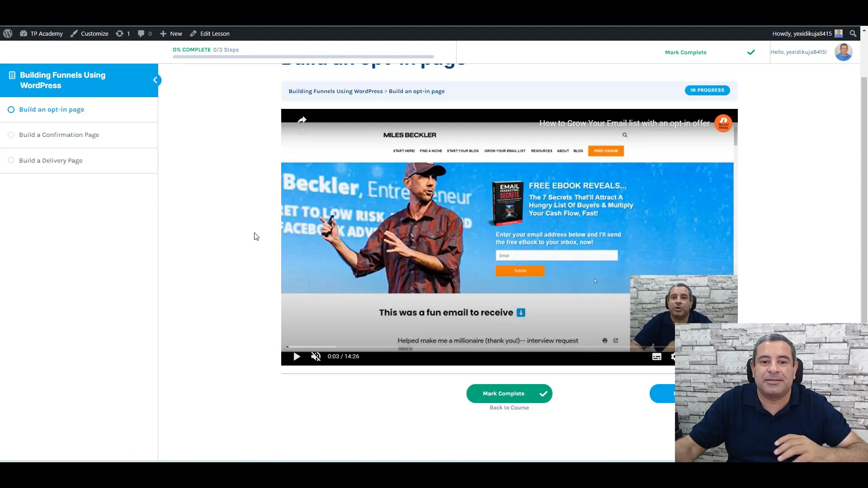This screenshot has height=488, width=868.
Task: Collapse the course sidebar with chevron
Action: (155, 80)
